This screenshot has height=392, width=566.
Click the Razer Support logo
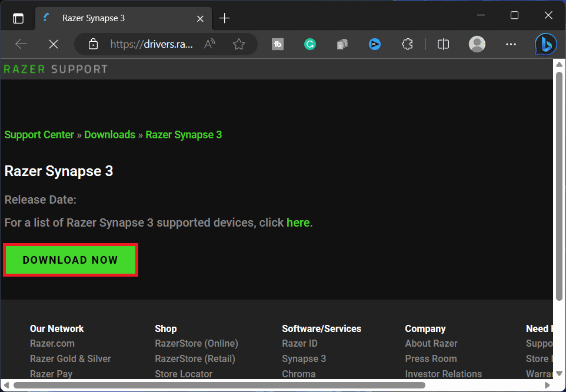[x=55, y=69]
